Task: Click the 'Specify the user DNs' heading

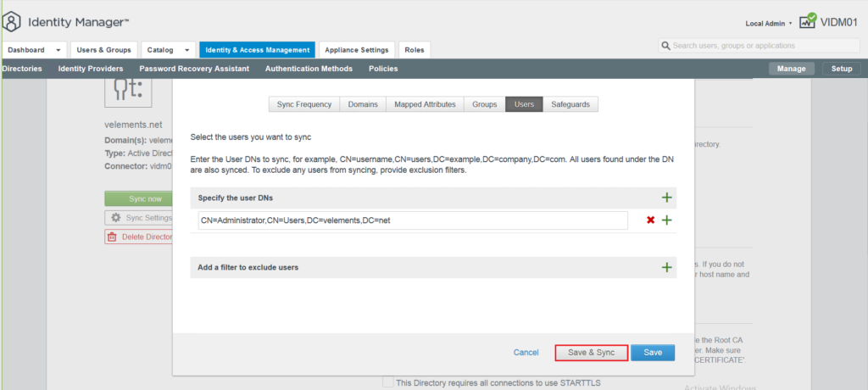Action: click(x=236, y=198)
